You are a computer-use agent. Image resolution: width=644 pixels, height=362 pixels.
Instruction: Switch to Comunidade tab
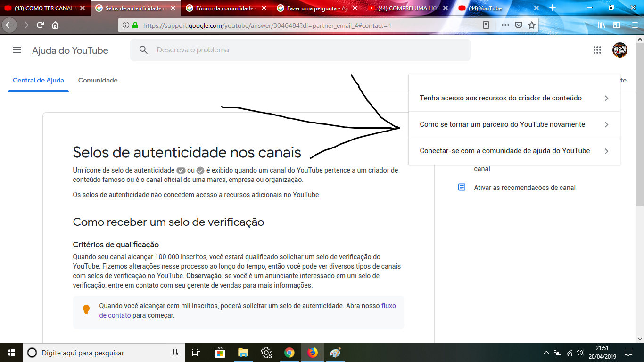[98, 80]
